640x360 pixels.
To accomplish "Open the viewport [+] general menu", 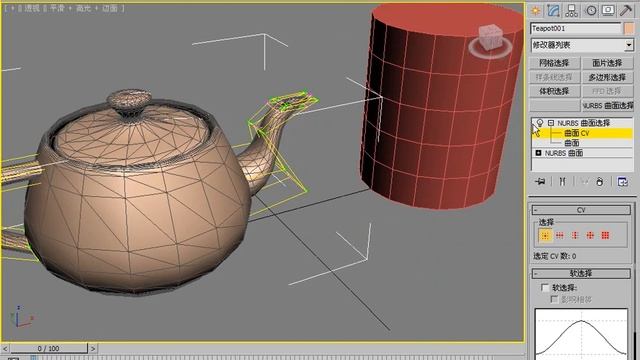I will [12, 8].
